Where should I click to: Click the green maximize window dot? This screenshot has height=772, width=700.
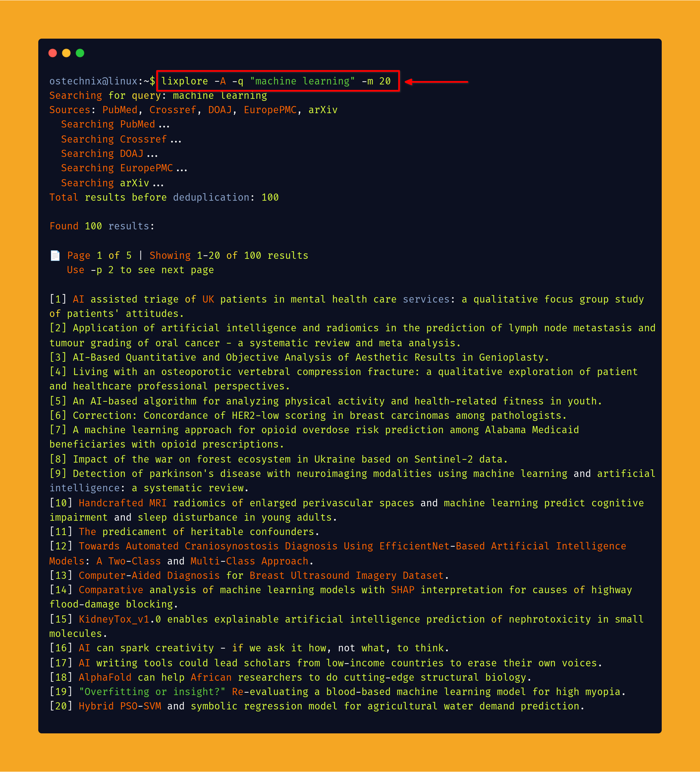[80, 53]
